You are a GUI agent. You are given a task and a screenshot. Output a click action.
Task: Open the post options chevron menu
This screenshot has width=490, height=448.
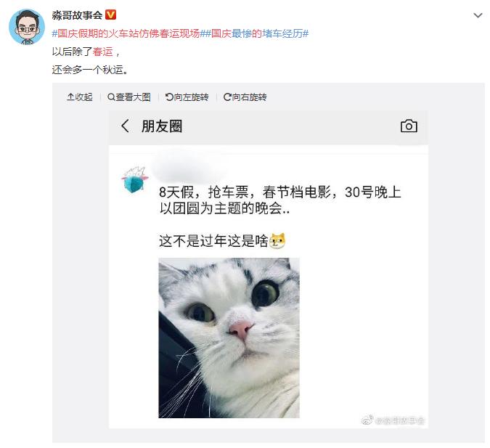click(478, 15)
